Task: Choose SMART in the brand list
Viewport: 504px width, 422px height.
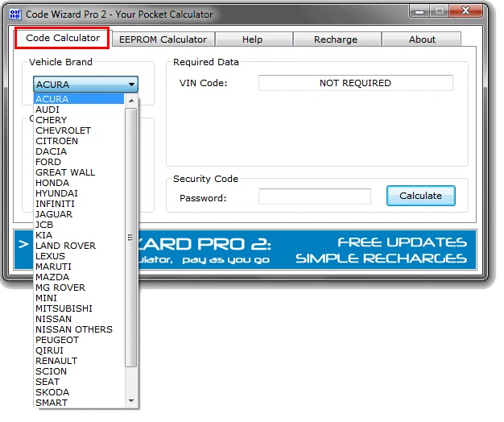Action: point(79,403)
